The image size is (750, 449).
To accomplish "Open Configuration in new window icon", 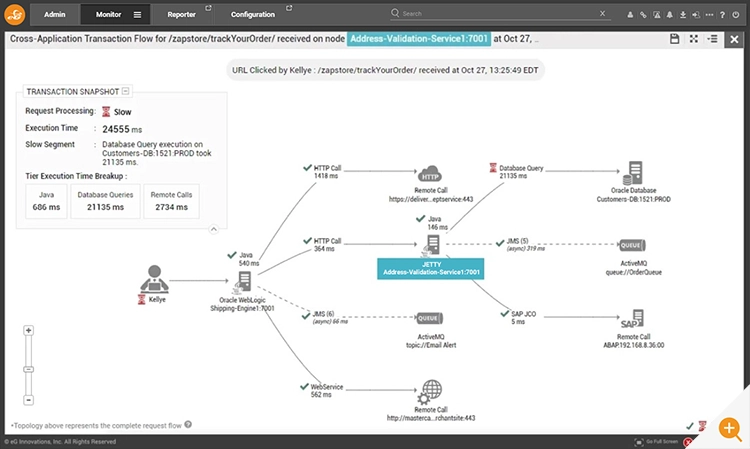I will [289, 8].
